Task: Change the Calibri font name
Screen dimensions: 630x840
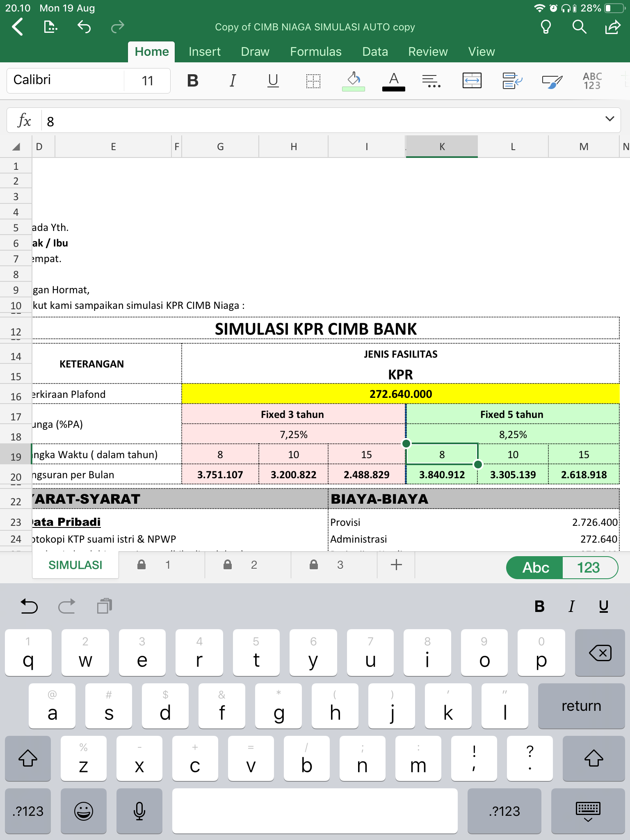Action: pyautogui.click(x=66, y=80)
